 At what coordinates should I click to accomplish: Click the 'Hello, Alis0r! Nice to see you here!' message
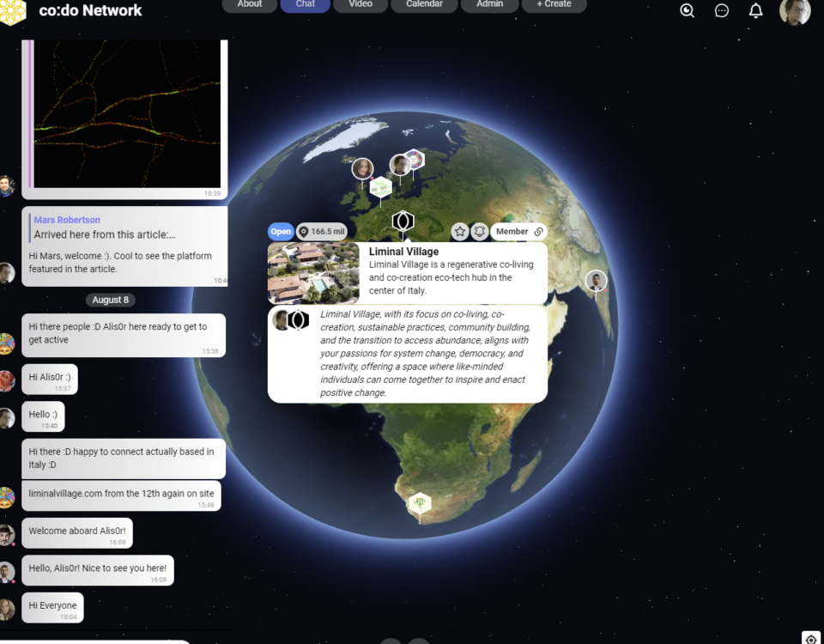point(98,570)
